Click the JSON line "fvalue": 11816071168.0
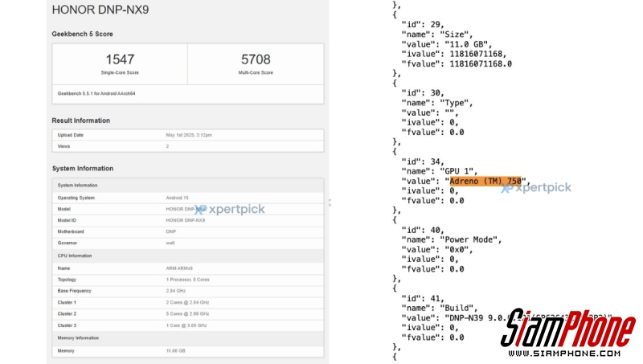 point(457,64)
